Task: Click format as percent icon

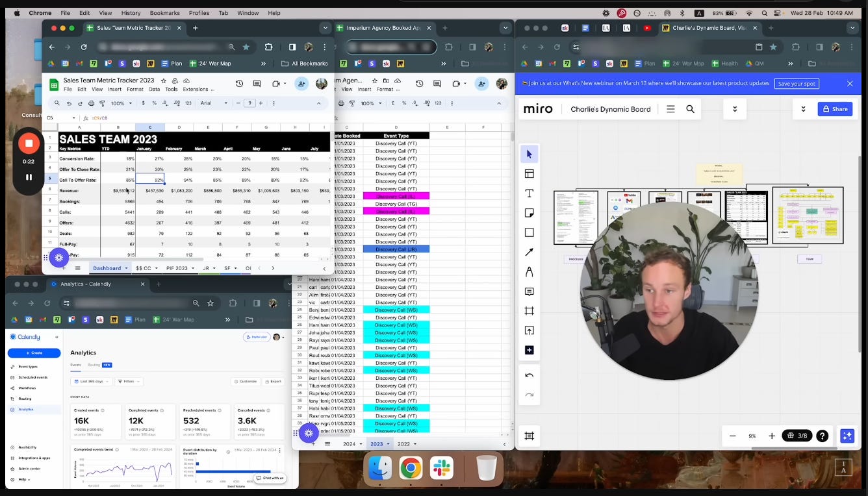Action: [154, 103]
